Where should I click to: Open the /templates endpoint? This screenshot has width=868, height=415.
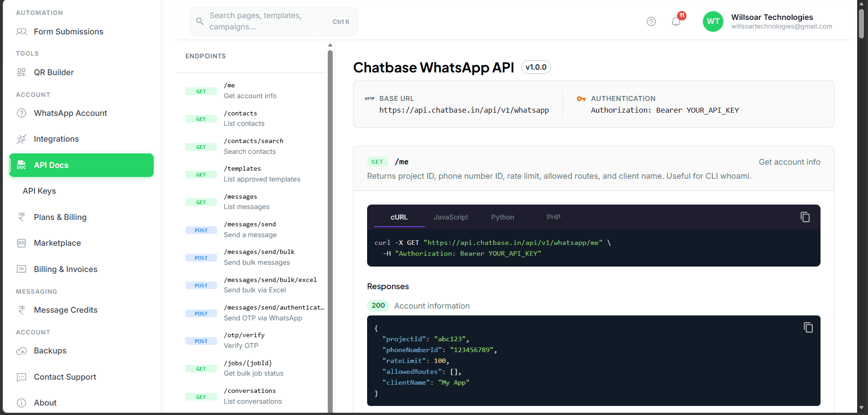251,174
